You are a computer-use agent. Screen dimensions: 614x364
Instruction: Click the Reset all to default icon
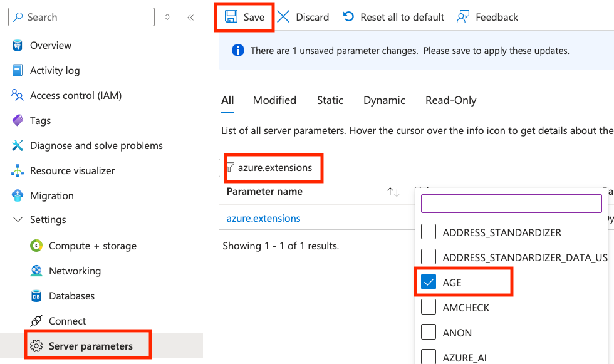(348, 17)
